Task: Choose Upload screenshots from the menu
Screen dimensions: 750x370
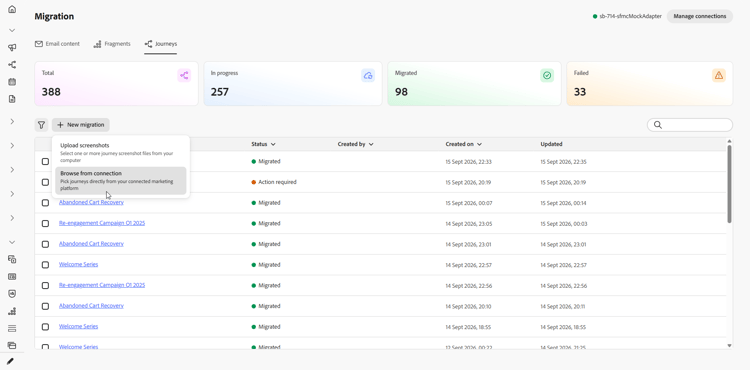Action: point(121,152)
